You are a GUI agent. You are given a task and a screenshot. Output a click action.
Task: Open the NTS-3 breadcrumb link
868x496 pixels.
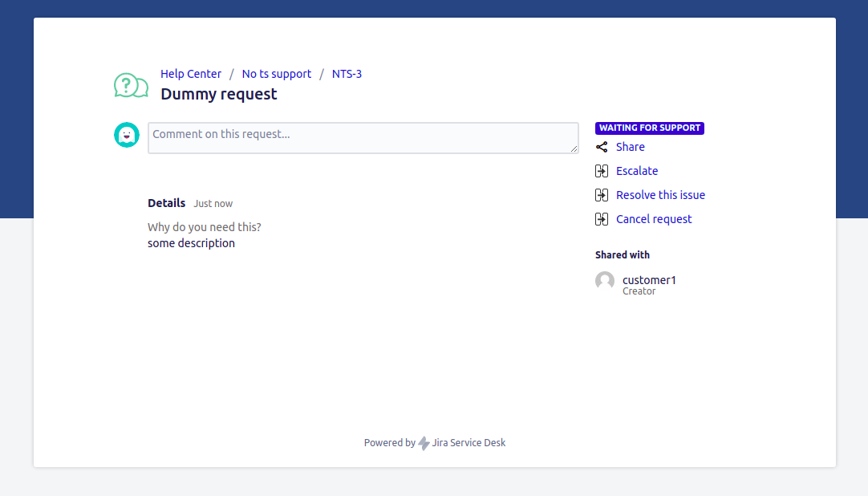tap(347, 74)
